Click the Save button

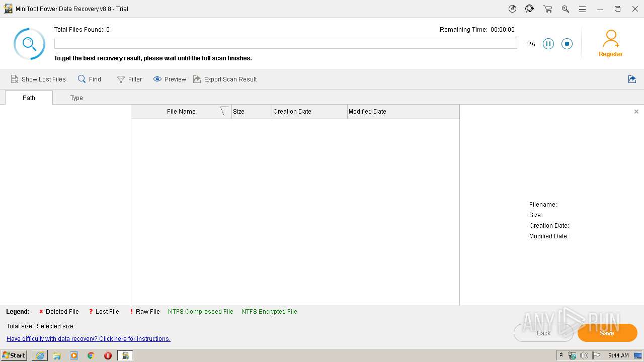pos(607,333)
